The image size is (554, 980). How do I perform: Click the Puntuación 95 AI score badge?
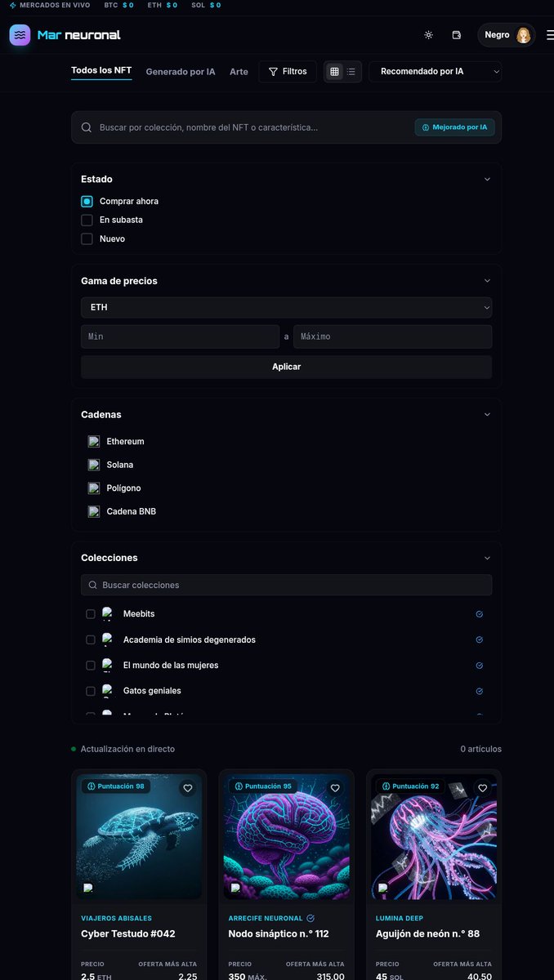tap(263, 786)
